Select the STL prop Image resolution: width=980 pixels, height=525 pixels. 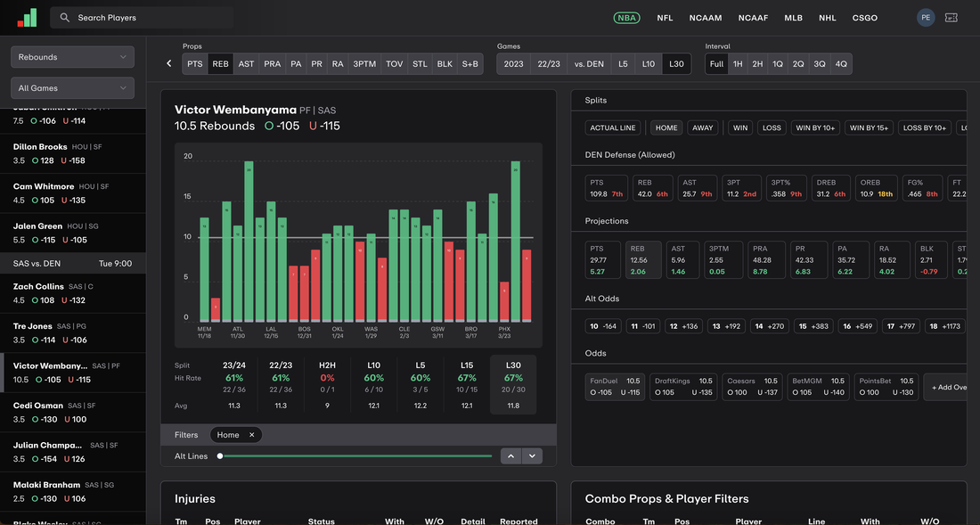click(x=420, y=64)
